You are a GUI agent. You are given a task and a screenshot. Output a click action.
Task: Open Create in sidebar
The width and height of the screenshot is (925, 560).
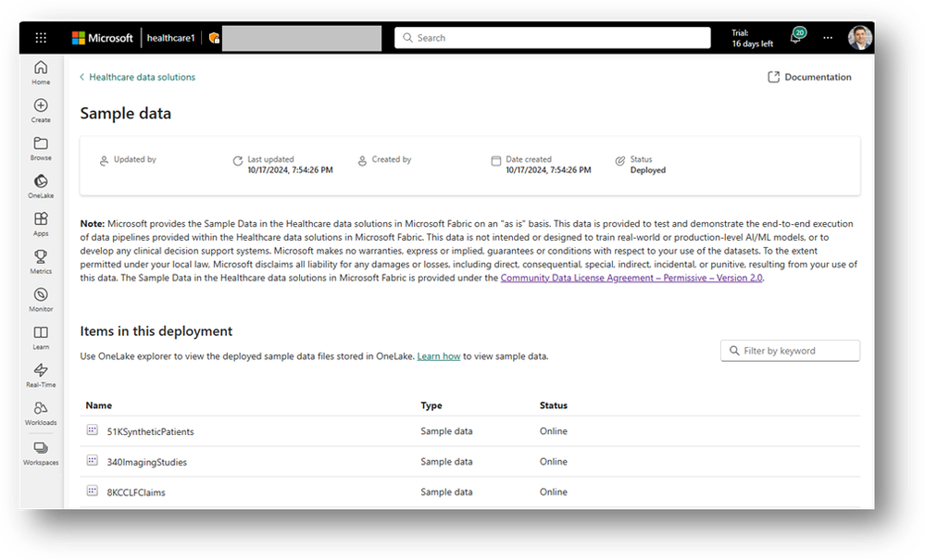41,110
